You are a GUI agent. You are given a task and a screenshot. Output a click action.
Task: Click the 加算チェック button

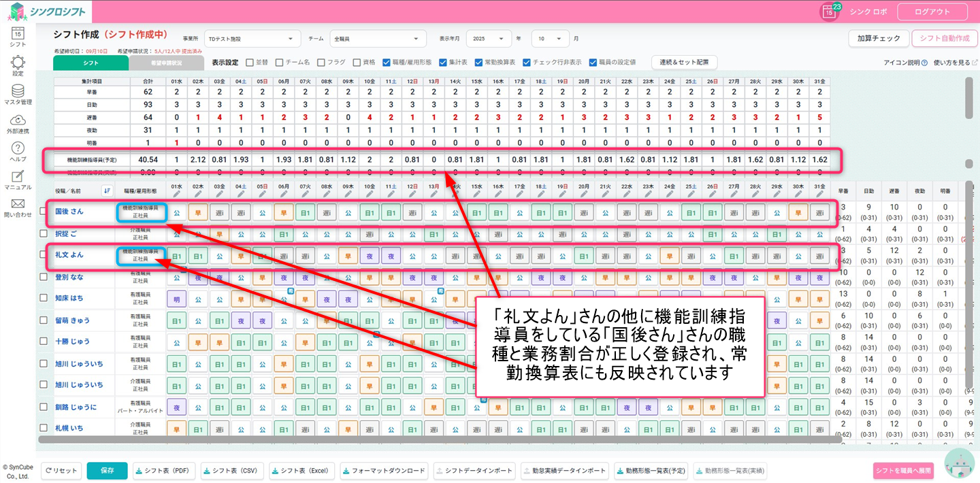pos(878,39)
